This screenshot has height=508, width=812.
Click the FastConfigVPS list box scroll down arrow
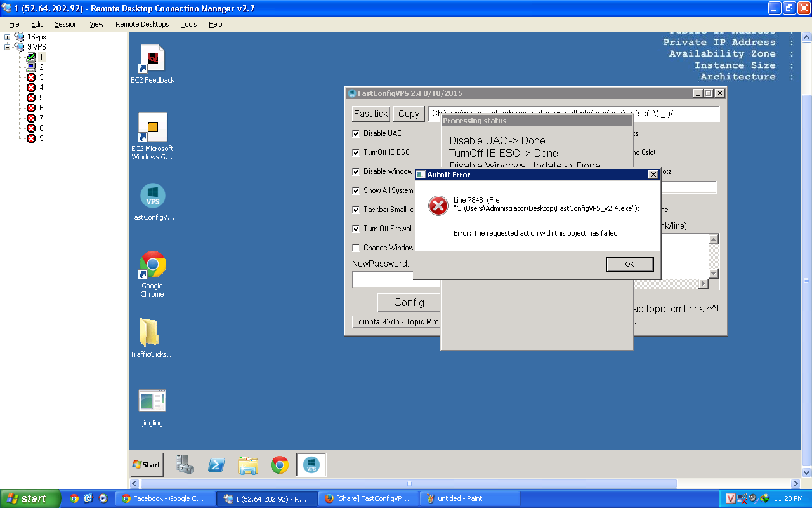pos(714,273)
